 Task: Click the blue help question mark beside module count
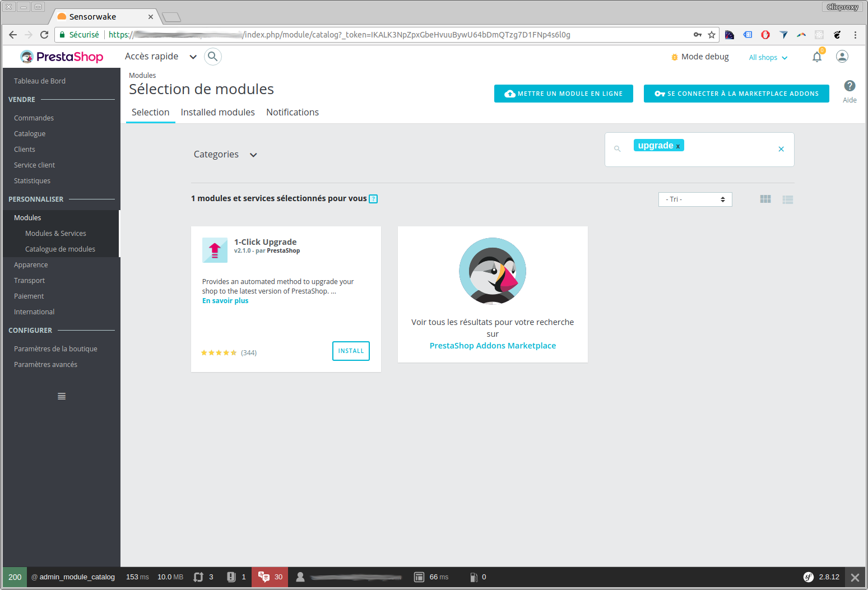373,199
